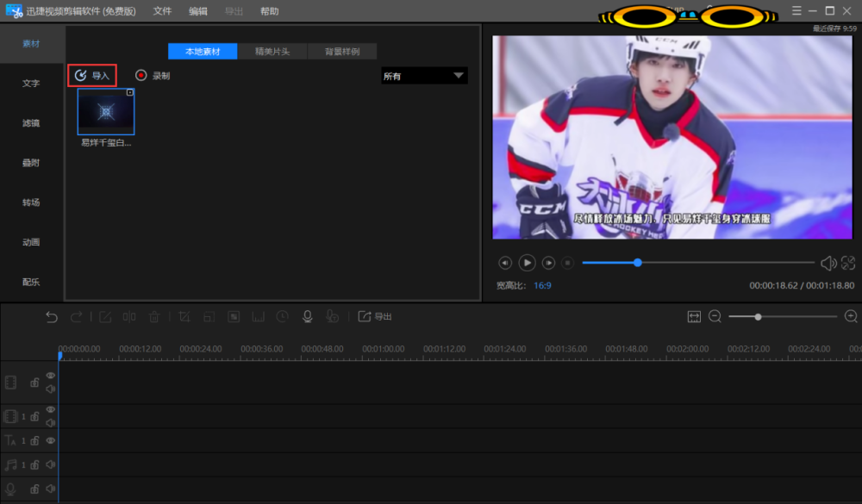862x504 pixels.
Task: Open the 编辑 menu
Action: tap(198, 11)
